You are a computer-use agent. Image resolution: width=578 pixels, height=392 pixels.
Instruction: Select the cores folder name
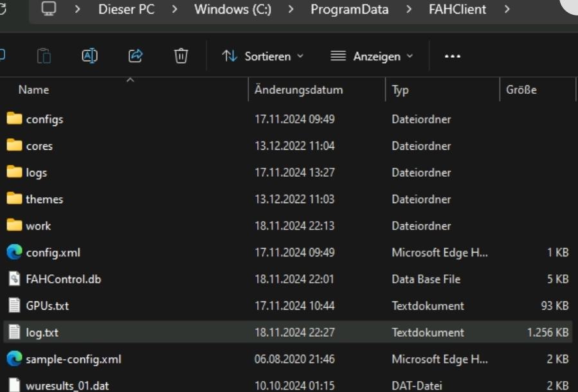point(39,146)
